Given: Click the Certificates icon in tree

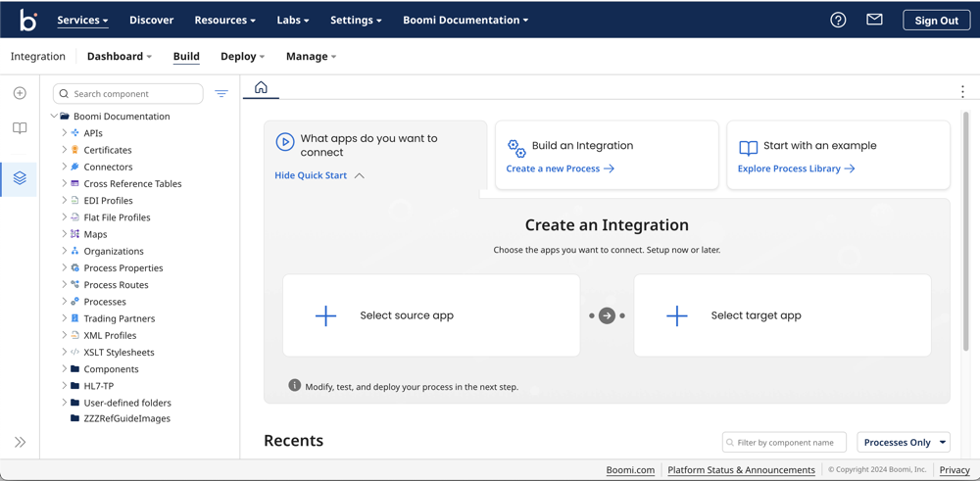Looking at the screenshot, I should point(75,150).
